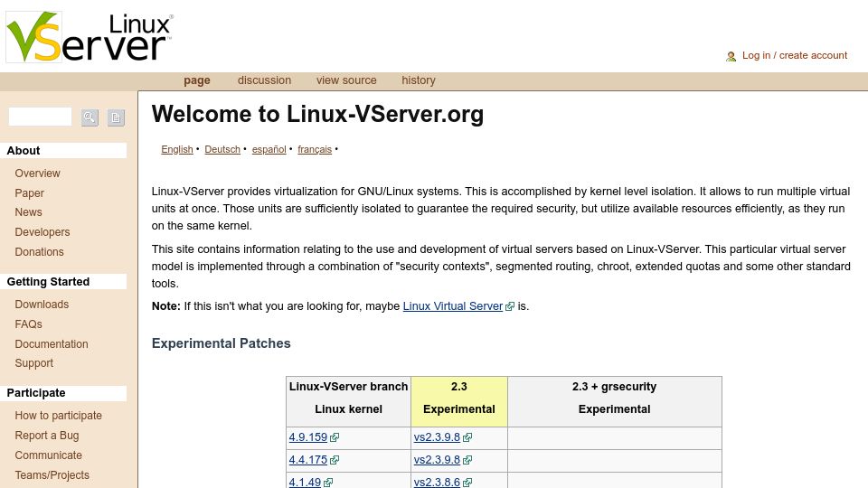Click external link icon next to 4.4.175
Image resolution: width=868 pixels, height=488 pixels.
click(335, 460)
